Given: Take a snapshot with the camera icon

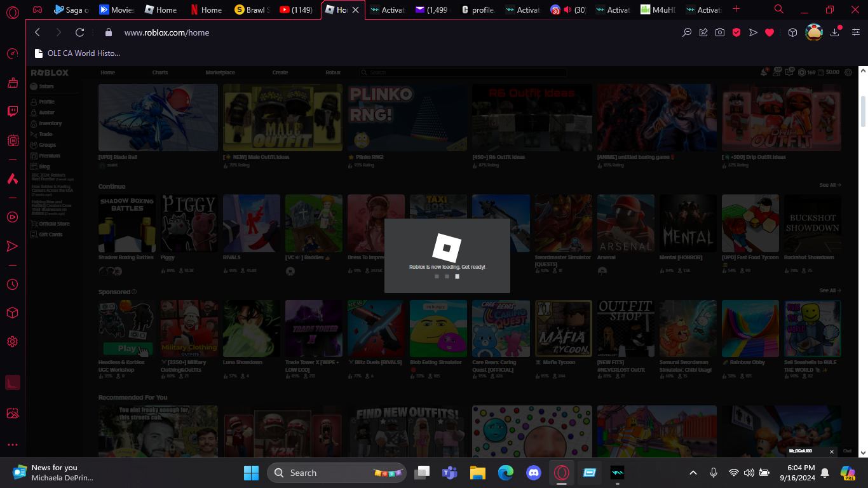Looking at the screenshot, I should point(720,32).
